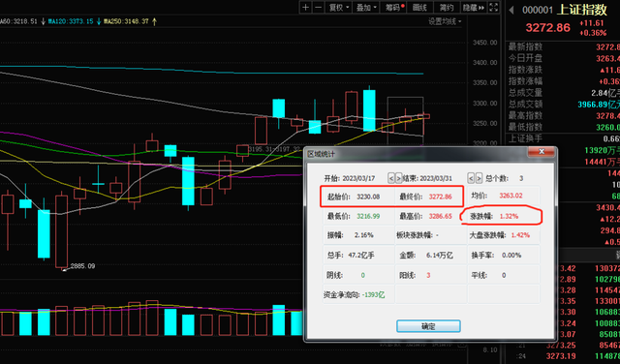This screenshot has height=364, width=620.
Task: Move start date forward with right arrow
Action: pos(398,178)
